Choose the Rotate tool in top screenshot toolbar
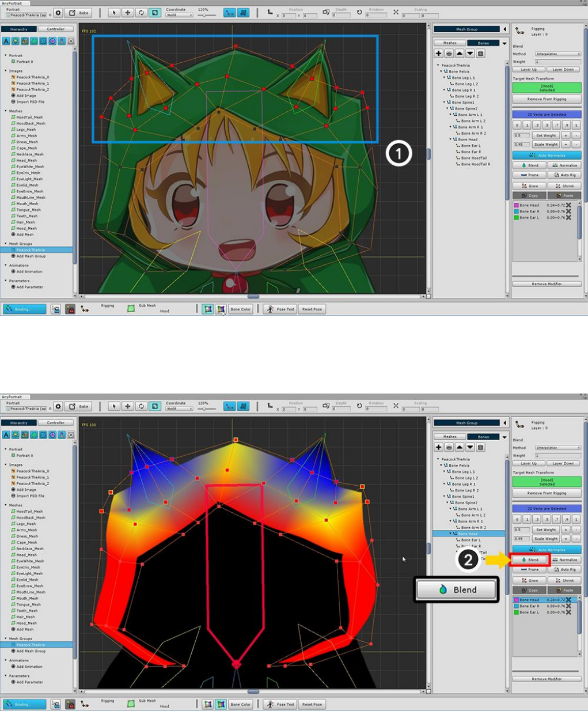This screenshot has height=711, width=588. pos(142,13)
